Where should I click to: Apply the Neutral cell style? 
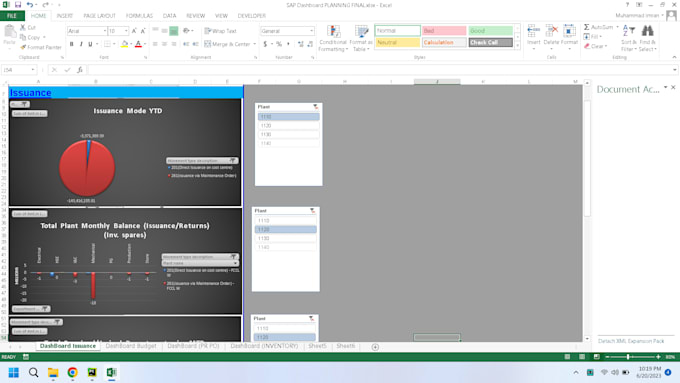click(397, 43)
